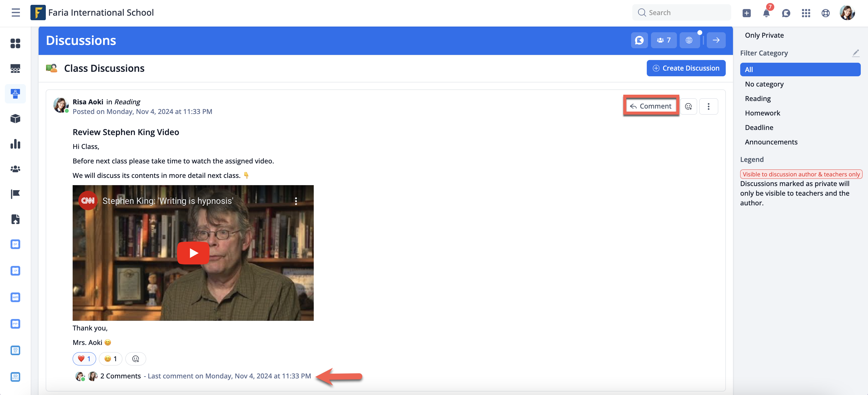Click the author name Risa Aoki
This screenshot has width=868, height=395.
click(88, 102)
